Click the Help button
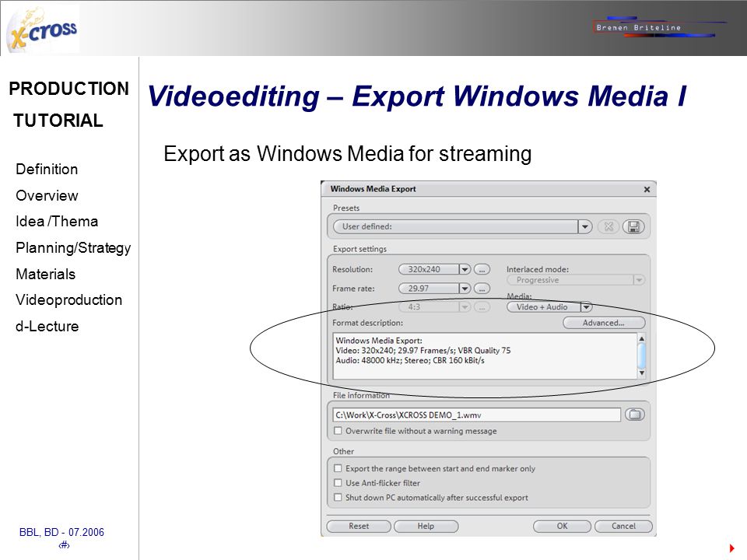This screenshot has height=560, width=747. [426, 527]
